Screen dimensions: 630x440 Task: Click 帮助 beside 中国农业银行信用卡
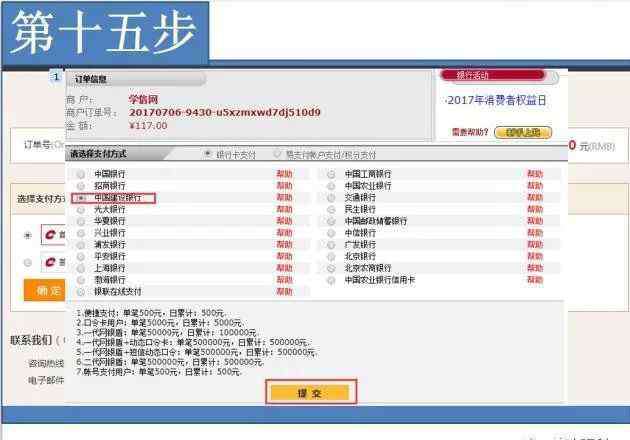click(535, 280)
